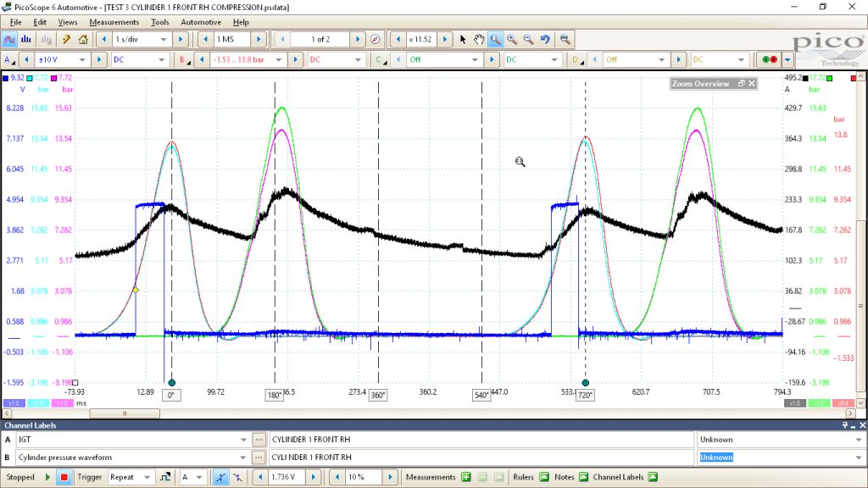Viewport: 868px width, 488px height.
Task: Open the Tools menu
Action: [160, 22]
